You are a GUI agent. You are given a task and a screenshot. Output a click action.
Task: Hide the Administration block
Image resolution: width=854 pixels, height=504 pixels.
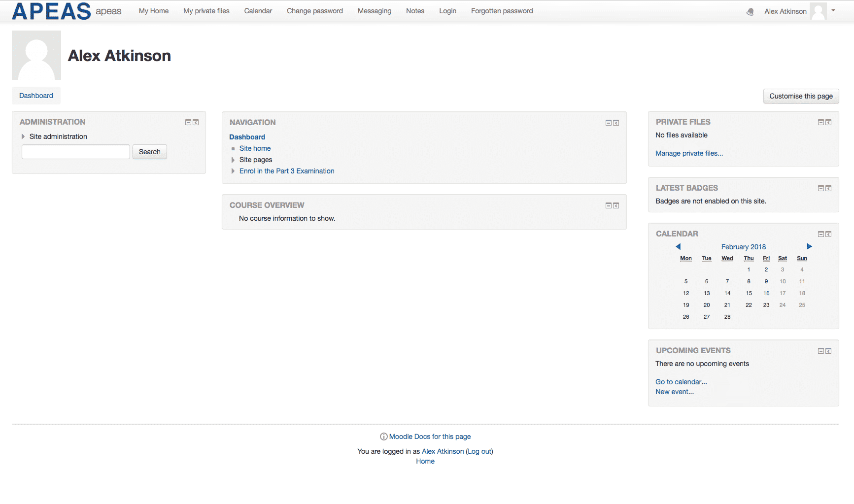tap(188, 122)
